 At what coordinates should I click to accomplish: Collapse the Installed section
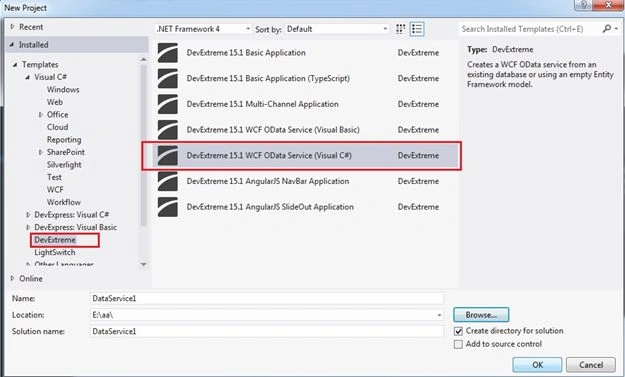tap(12, 45)
